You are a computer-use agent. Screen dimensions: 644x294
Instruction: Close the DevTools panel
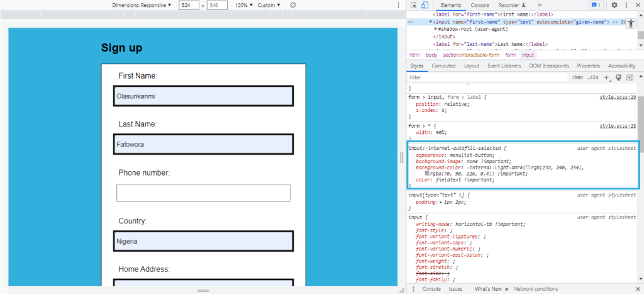coord(638,5)
